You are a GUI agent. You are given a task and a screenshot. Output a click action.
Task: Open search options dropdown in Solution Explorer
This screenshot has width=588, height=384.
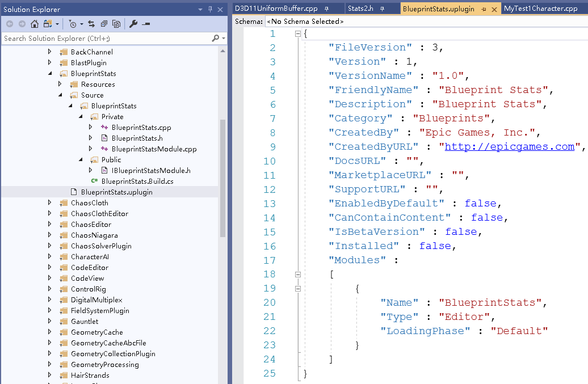(x=224, y=38)
